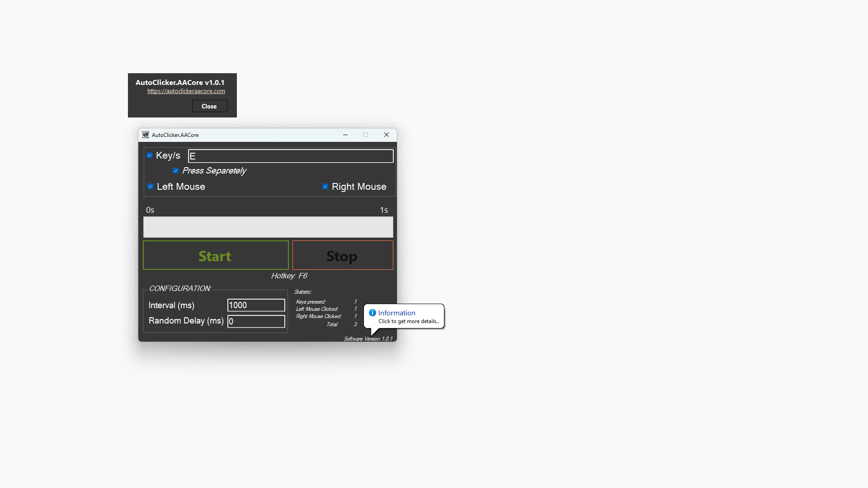This screenshot has height=488, width=868.
Task: Click into the Key/s text field
Action: 290,156
